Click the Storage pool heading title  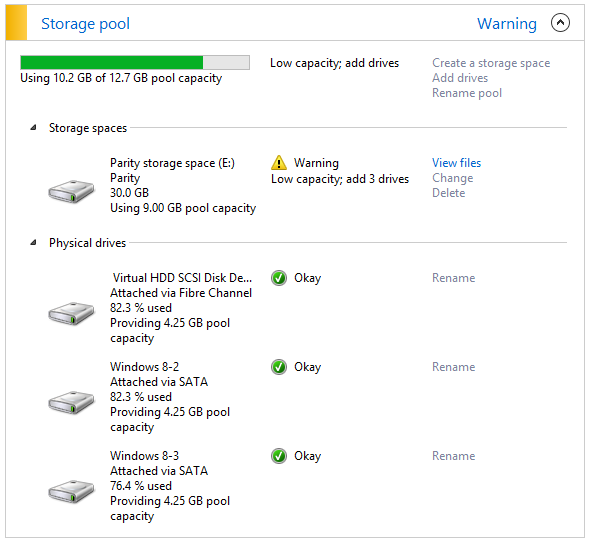(85, 23)
